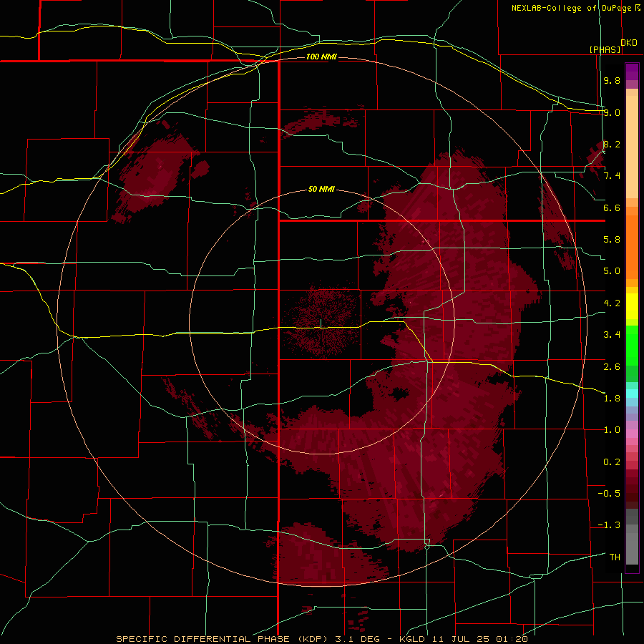Click the 6.6 value on the color scale

point(612,208)
